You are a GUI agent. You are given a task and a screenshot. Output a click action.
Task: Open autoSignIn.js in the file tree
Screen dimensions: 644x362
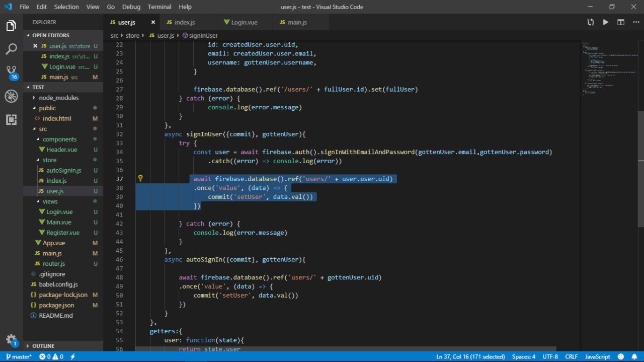pos(63,170)
